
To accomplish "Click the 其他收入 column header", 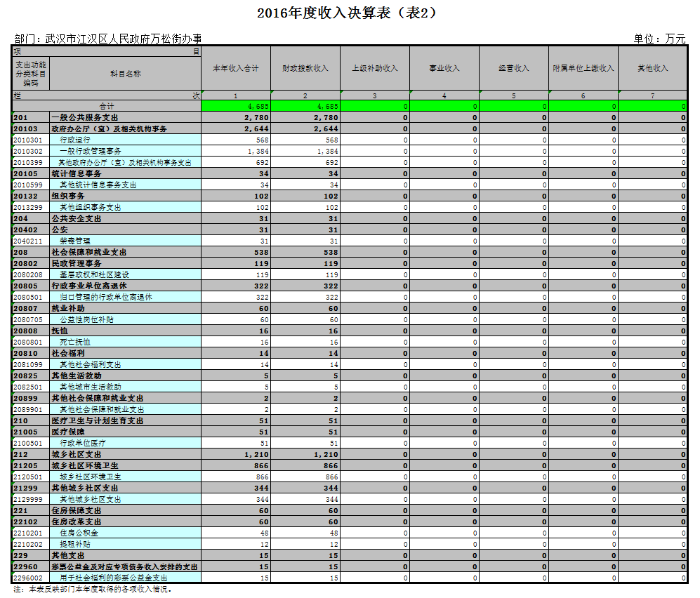I will (x=652, y=69).
